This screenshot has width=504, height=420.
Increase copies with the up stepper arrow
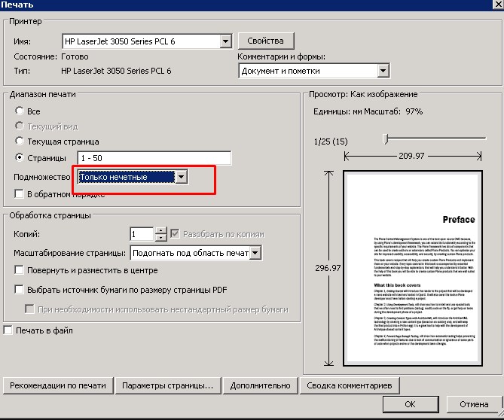point(160,230)
